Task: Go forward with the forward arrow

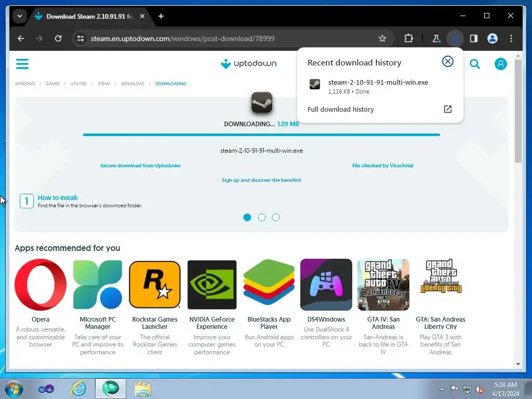Action: pyautogui.click(x=39, y=38)
